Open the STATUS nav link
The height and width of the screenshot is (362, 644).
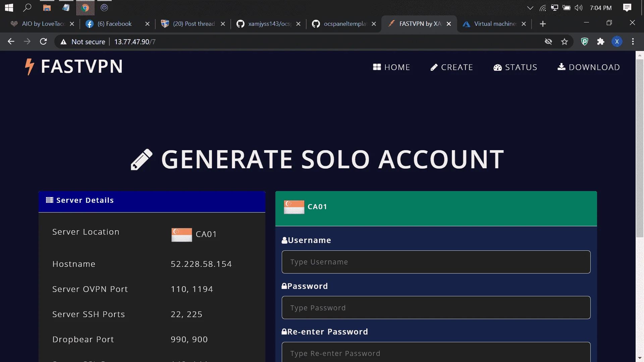pyautogui.click(x=515, y=67)
